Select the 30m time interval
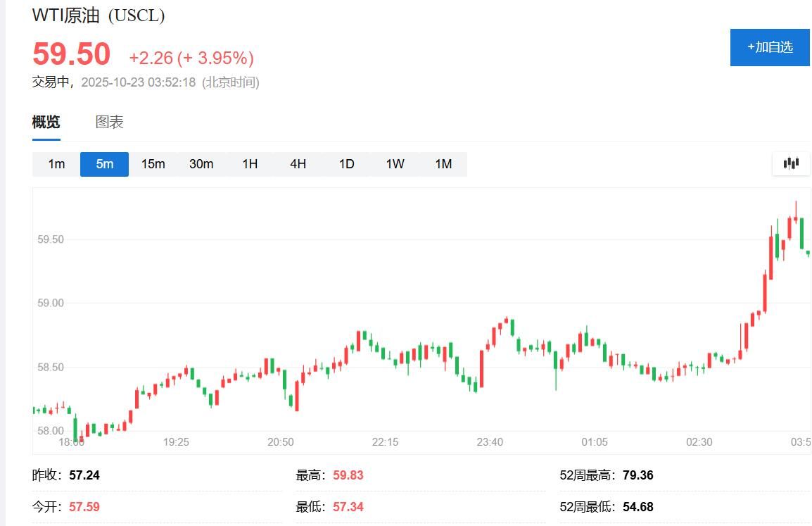Image resolution: width=812 pixels, height=526 pixels. pos(201,163)
